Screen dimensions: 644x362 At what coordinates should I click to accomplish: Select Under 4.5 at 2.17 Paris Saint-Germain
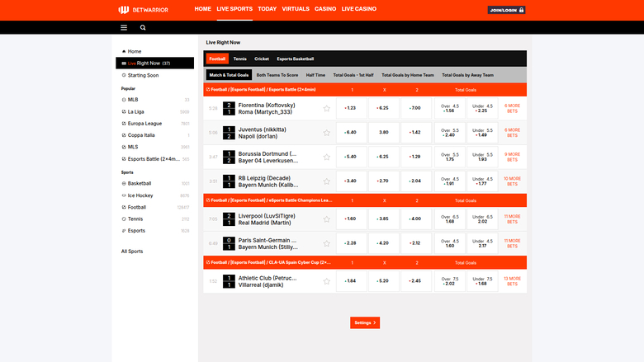482,243
